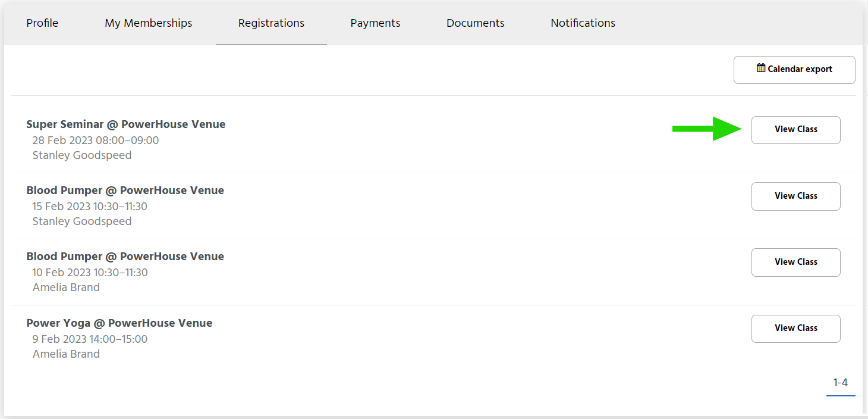Click the Power Yoga @ PowerHouse Venue title
Viewport: 868px width, 419px height.
[x=119, y=323]
